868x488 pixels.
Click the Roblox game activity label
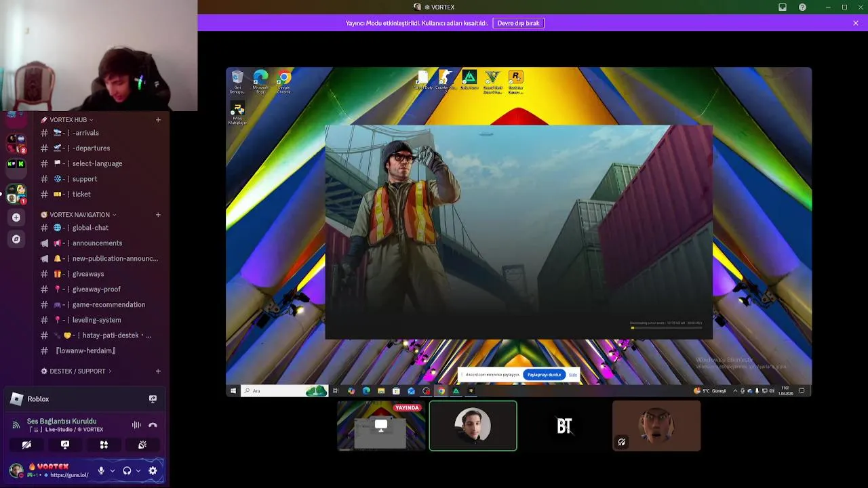point(38,399)
